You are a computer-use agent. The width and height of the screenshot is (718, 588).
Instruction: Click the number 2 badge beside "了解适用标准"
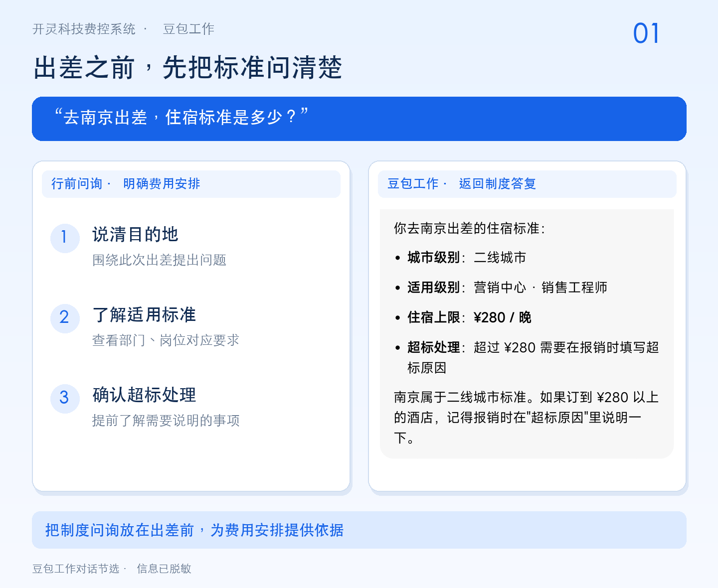(65, 318)
